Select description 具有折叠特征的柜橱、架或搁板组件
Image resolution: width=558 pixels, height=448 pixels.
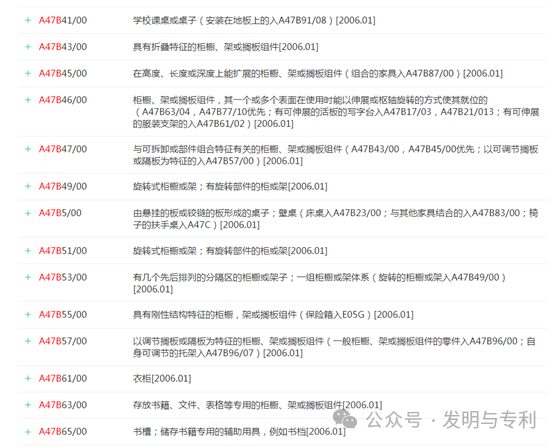point(226,47)
